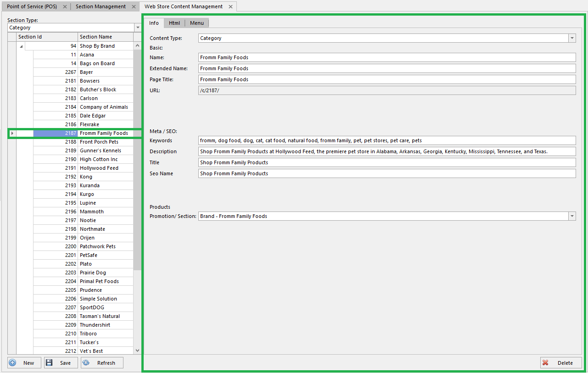The height and width of the screenshot is (373, 588).
Task: Select the Bayer row
Action: [83, 72]
